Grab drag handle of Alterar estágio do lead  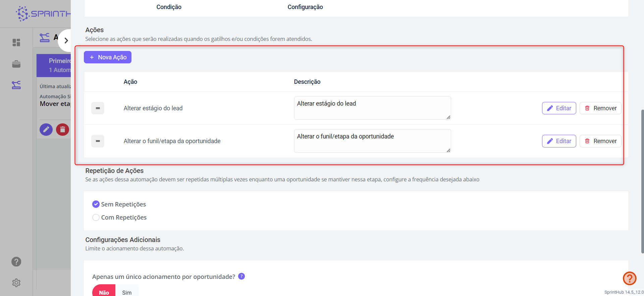pyautogui.click(x=98, y=108)
